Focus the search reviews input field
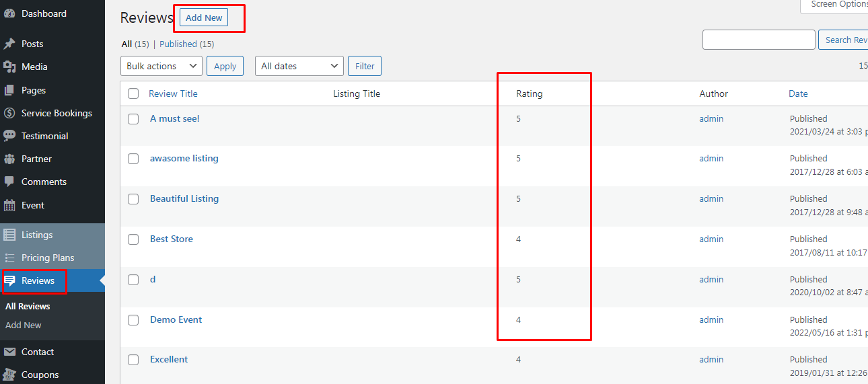Screen dimensions: 868x384 (758, 40)
